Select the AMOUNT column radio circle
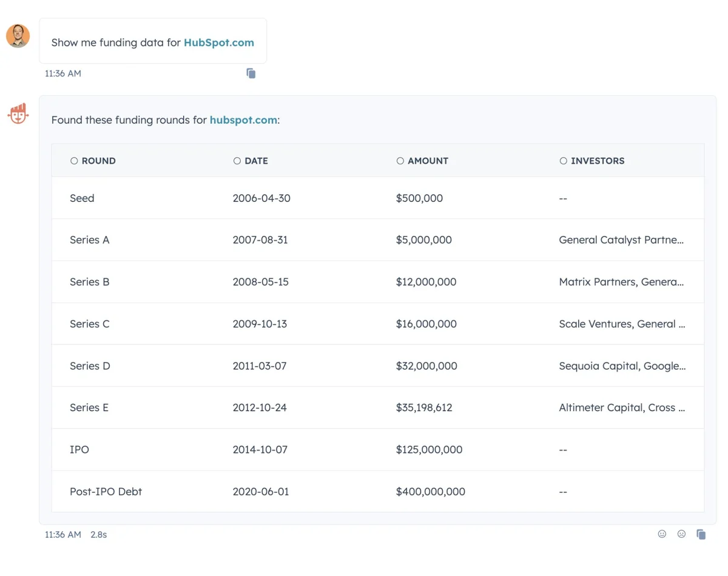The image size is (728, 576). click(400, 161)
